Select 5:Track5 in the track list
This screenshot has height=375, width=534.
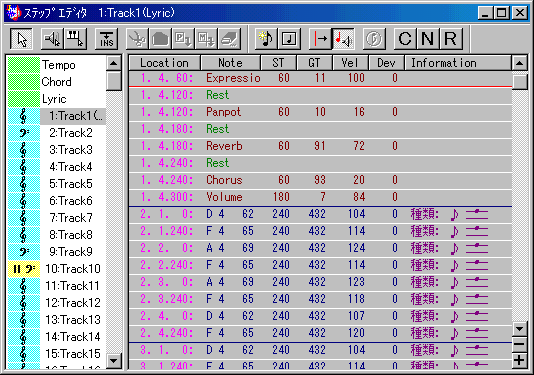pos(71,184)
